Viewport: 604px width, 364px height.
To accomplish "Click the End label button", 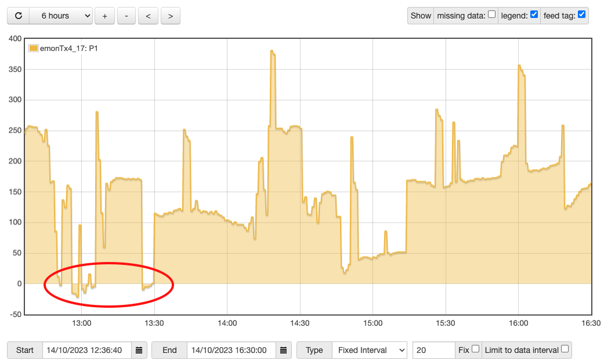I will click(169, 350).
